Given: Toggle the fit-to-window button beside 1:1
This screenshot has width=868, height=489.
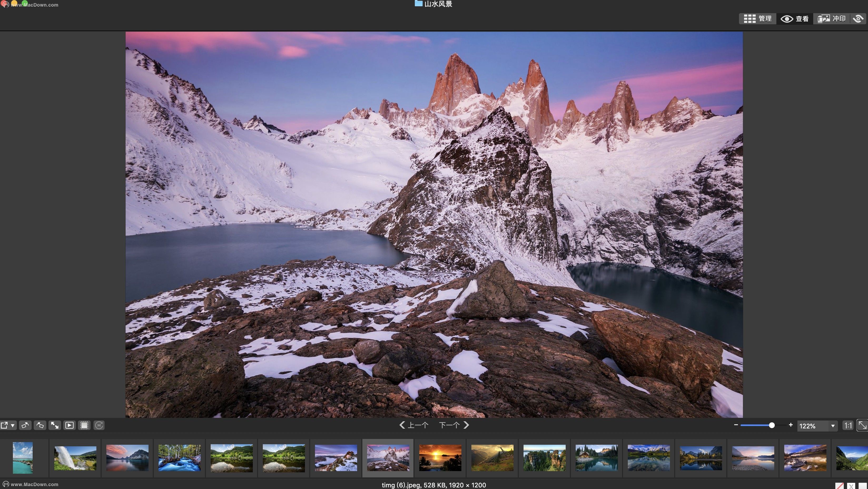Looking at the screenshot, I should (x=862, y=425).
